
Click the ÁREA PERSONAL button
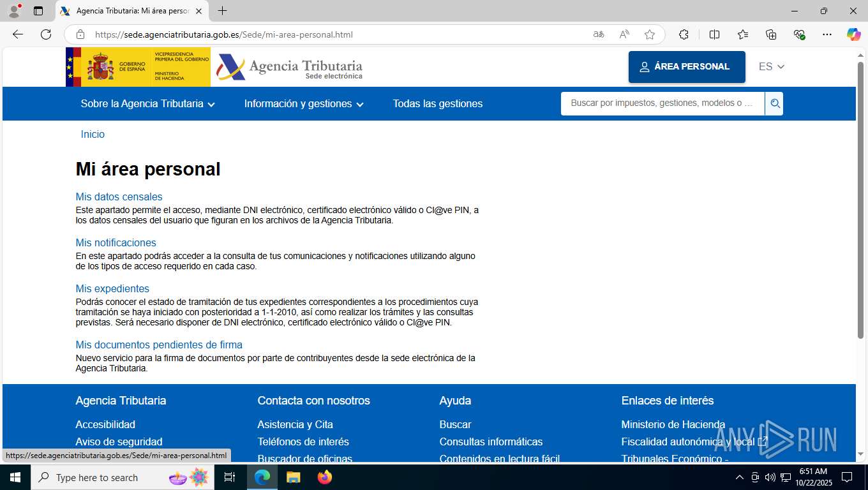tap(687, 67)
